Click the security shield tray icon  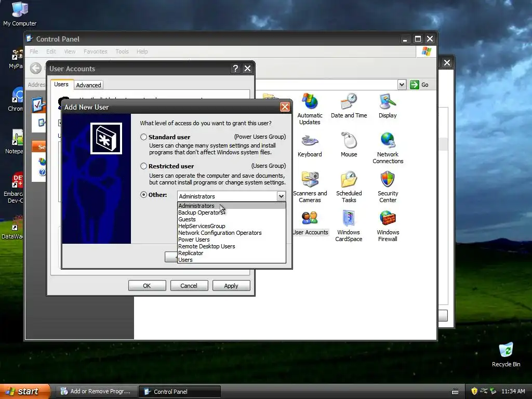474,391
